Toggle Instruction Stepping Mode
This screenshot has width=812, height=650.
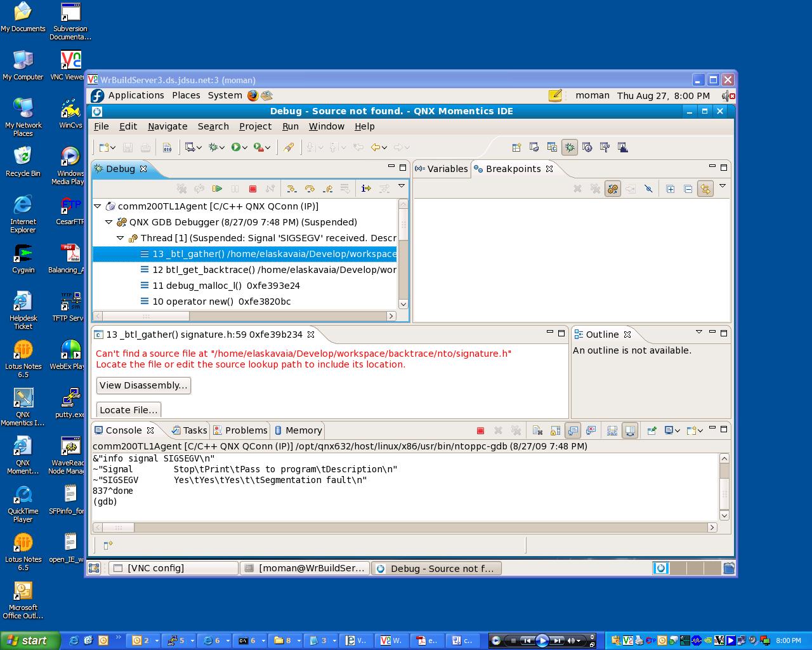366,189
